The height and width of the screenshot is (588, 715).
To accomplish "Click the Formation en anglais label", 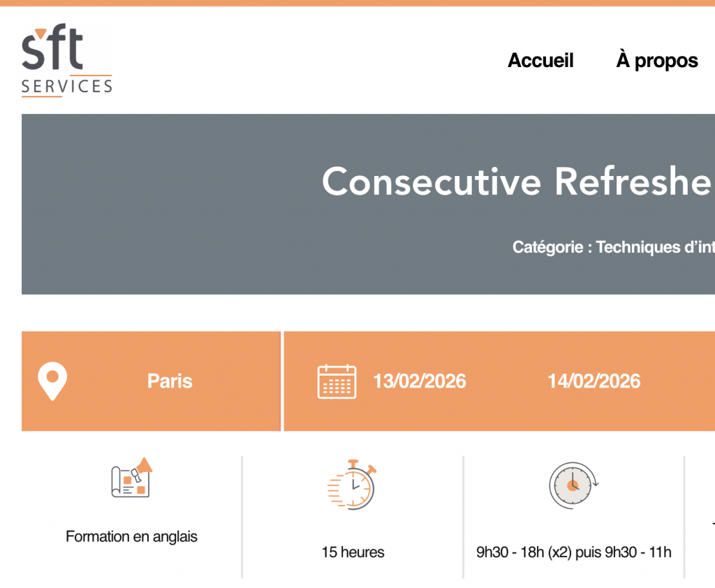I will pyautogui.click(x=131, y=537).
